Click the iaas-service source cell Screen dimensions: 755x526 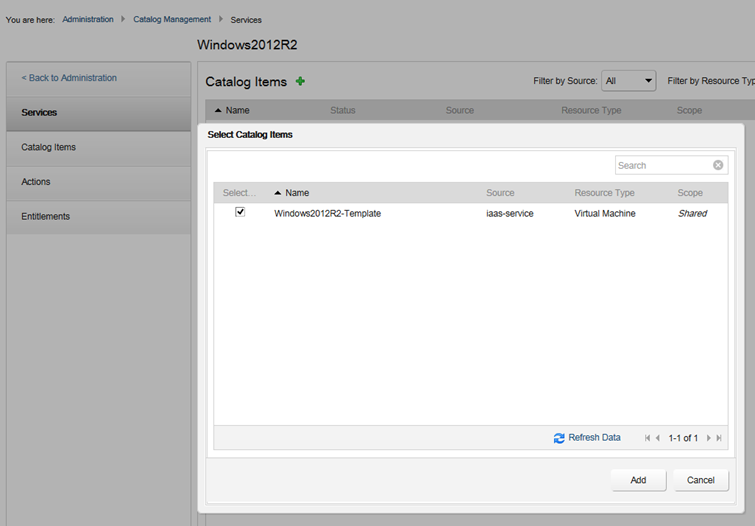(509, 213)
